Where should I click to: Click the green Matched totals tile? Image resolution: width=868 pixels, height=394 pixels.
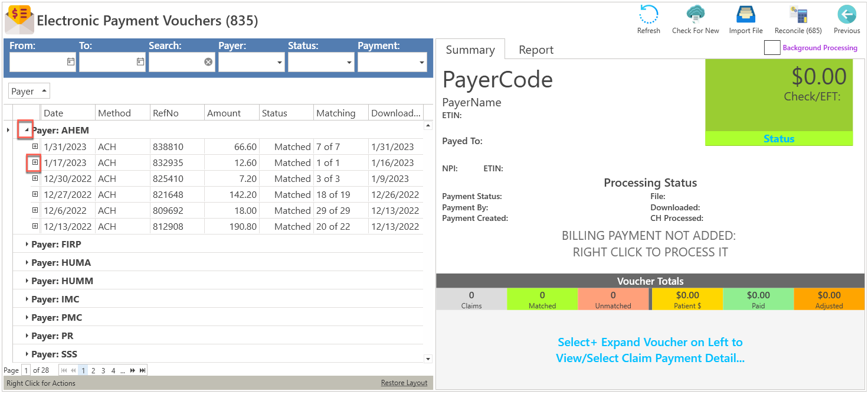(x=542, y=299)
